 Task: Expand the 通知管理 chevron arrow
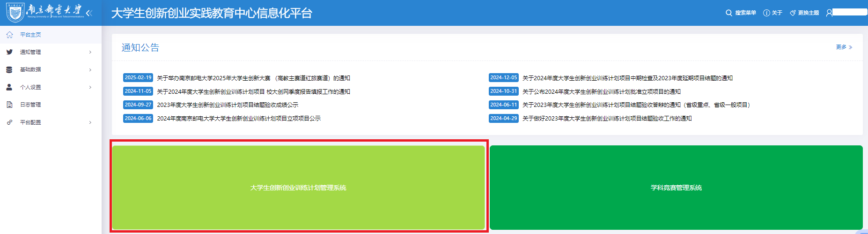pos(90,52)
